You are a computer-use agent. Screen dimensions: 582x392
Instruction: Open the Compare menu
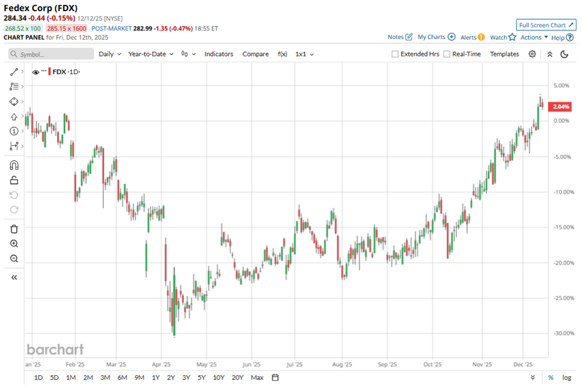point(255,54)
